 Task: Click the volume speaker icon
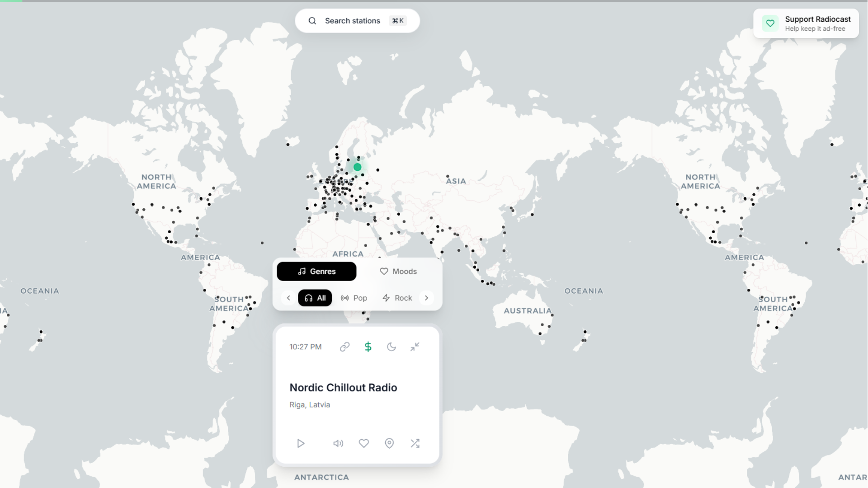tap(338, 443)
